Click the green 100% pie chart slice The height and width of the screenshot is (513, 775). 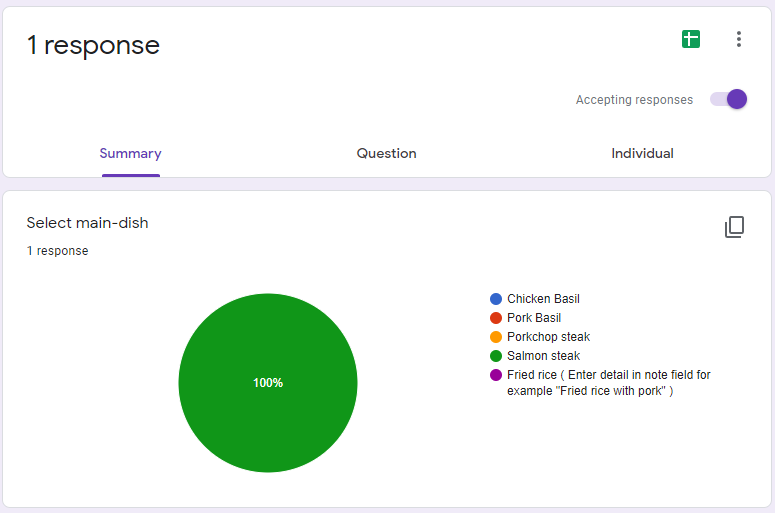pos(268,383)
